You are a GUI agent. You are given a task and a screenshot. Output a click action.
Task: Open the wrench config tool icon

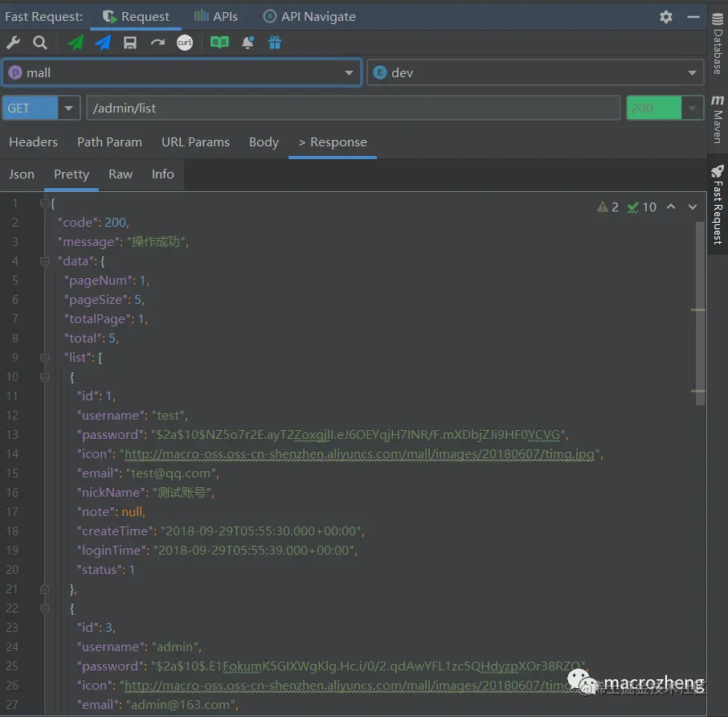[x=13, y=43]
